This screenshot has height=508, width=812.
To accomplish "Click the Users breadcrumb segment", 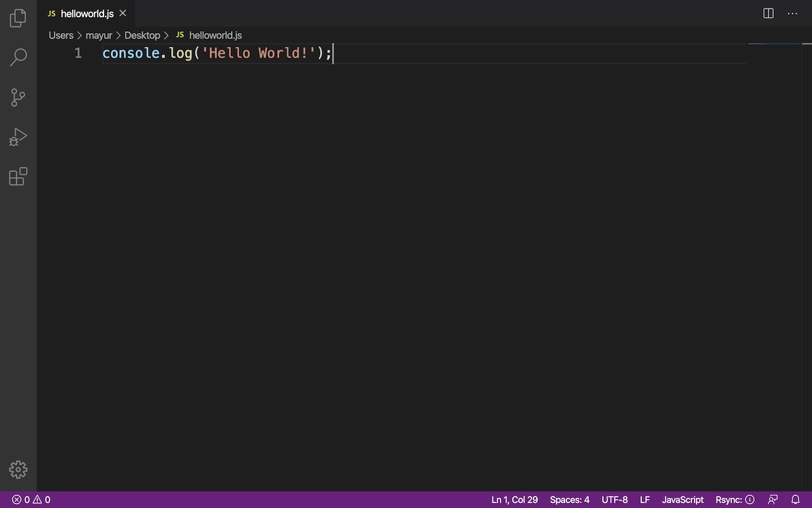I will pyautogui.click(x=61, y=36).
